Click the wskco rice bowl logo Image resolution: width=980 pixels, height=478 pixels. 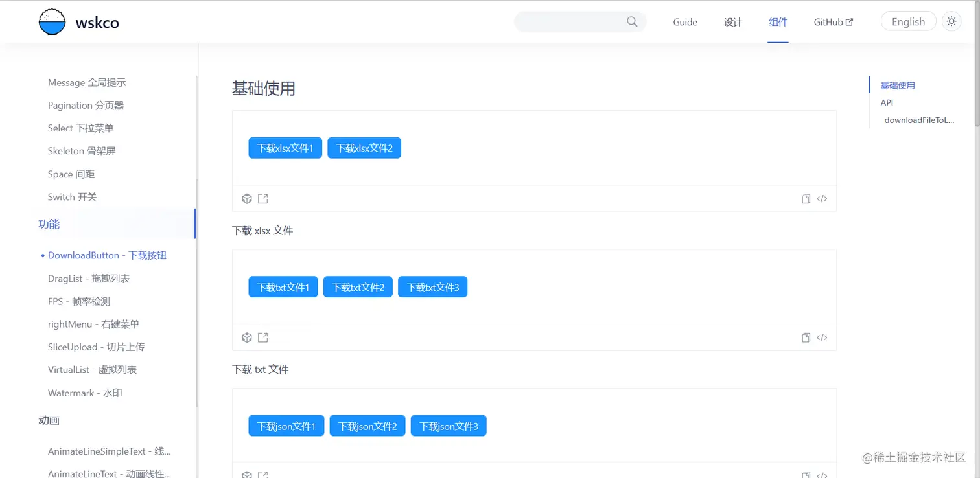pos(52,22)
